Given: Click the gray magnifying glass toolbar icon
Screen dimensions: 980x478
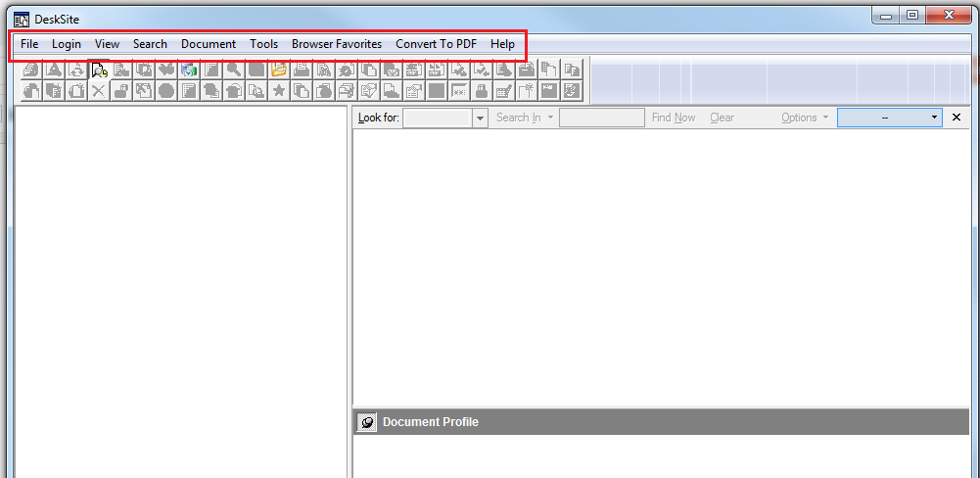Looking at the screenshot, I should coord(234,70).
